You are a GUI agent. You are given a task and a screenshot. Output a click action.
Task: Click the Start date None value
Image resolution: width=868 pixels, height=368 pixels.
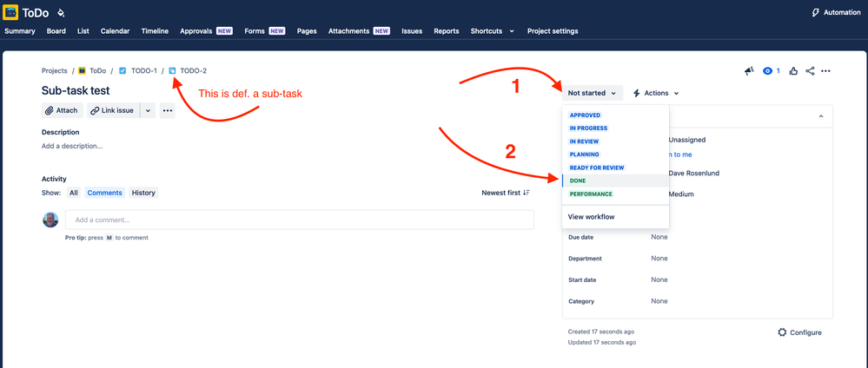coord(659,280)
